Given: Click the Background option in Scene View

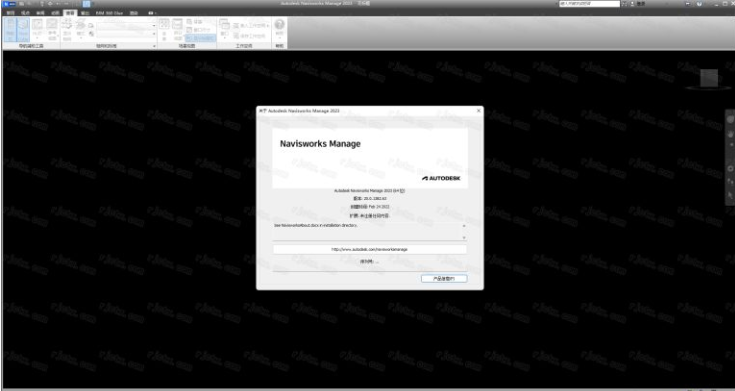Looking at the screenshot, I should pyautogui.click(x=195, y=22).
